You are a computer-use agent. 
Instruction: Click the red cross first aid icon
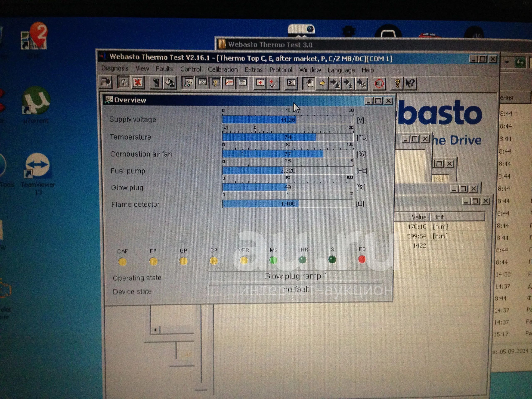260,83
